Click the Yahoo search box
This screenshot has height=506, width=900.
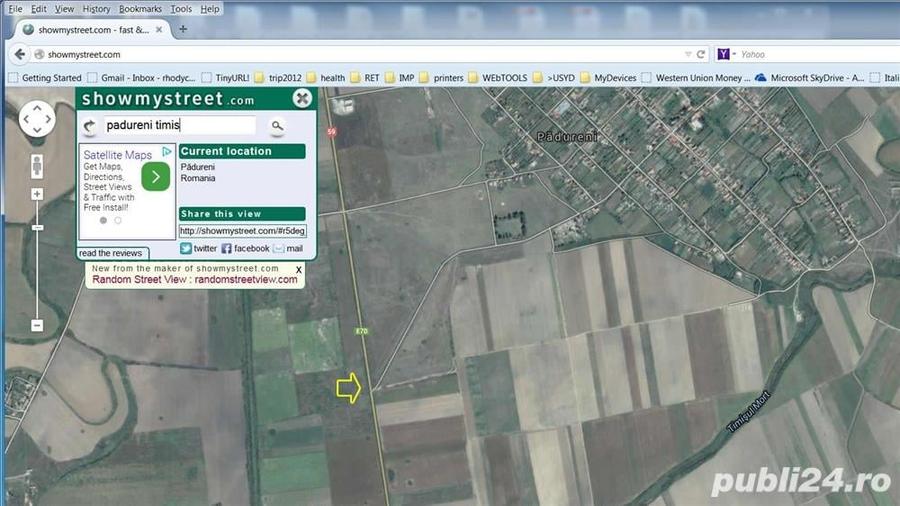point(818,55)
